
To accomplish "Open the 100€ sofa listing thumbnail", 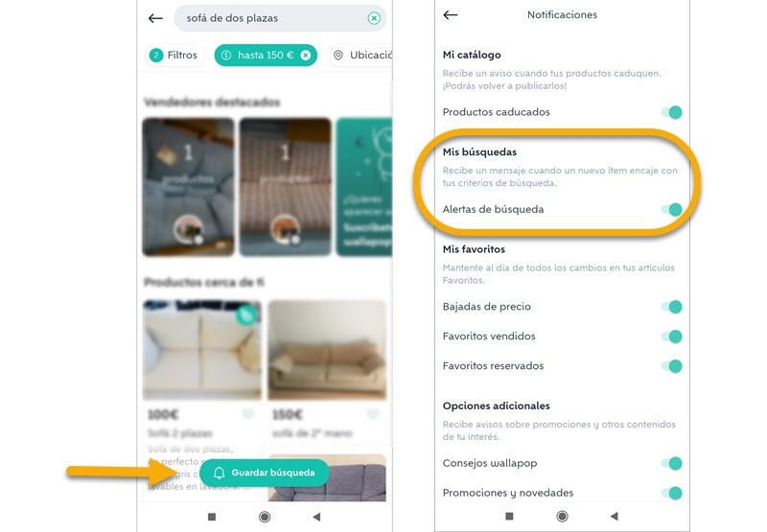I will click(202, 350).
